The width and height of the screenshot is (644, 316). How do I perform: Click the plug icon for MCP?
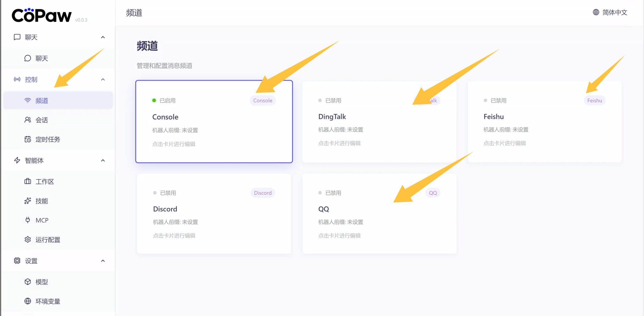coord(27,220)
